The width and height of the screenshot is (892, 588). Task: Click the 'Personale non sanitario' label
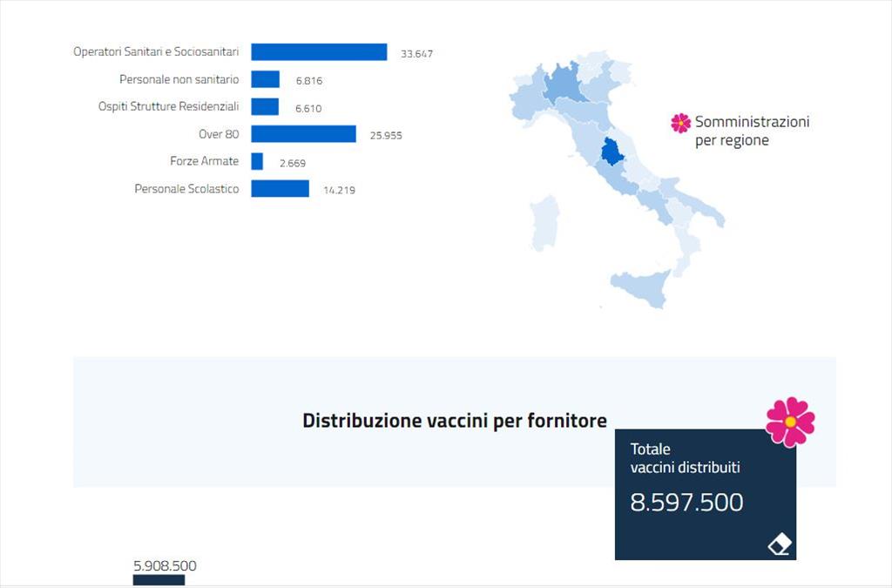[x=179, y=79]
